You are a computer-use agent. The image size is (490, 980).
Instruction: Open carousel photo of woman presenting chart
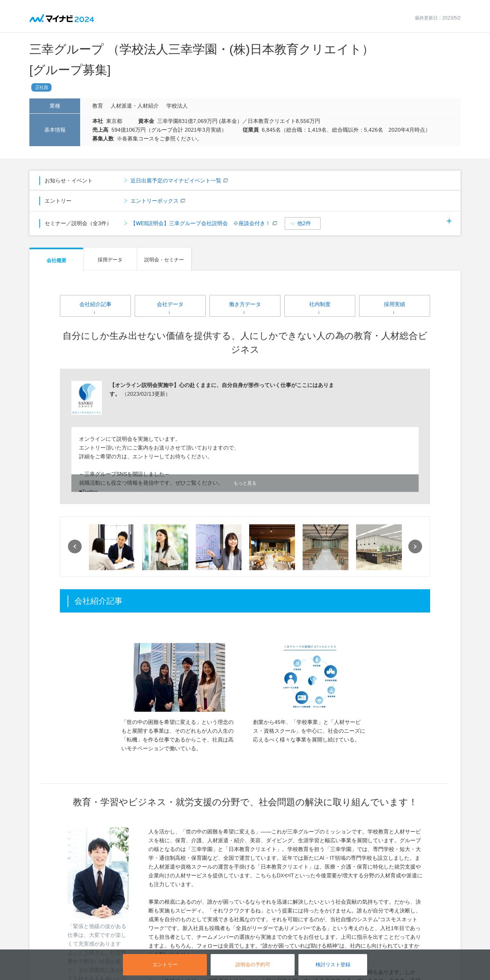point(219,547)
